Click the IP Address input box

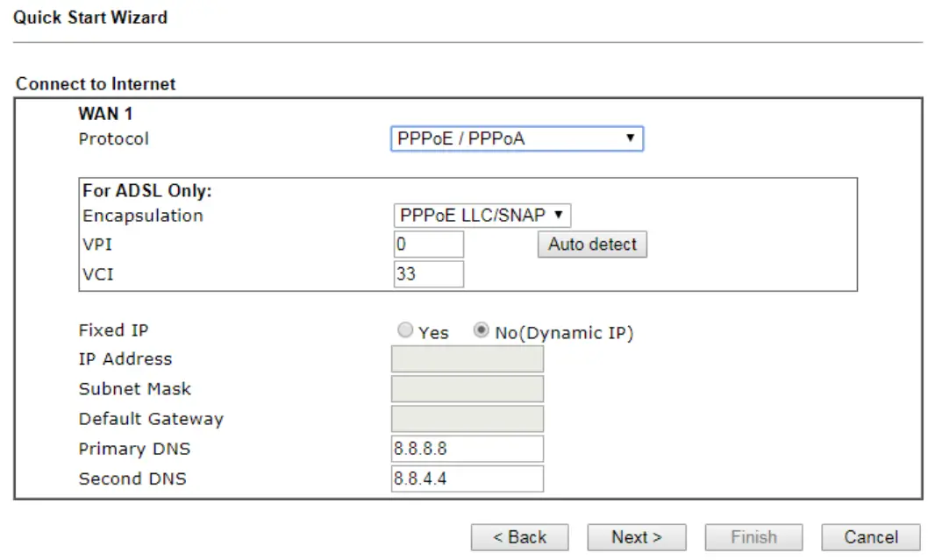[x=467, y=358]
